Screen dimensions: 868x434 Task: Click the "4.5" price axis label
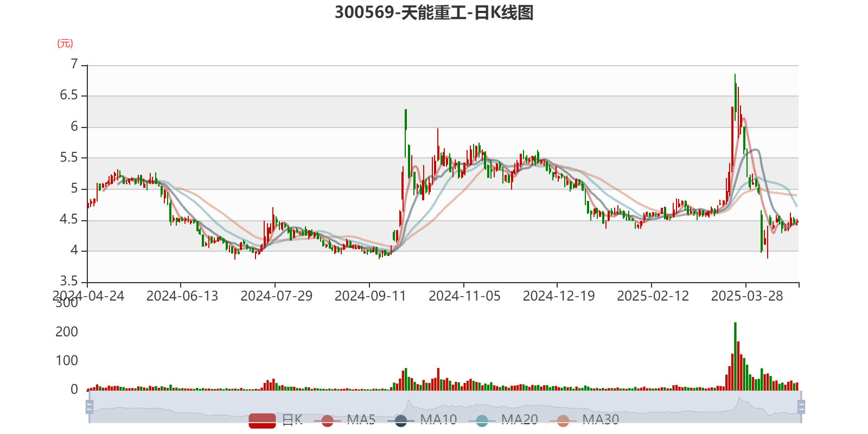tap(69, 220)
